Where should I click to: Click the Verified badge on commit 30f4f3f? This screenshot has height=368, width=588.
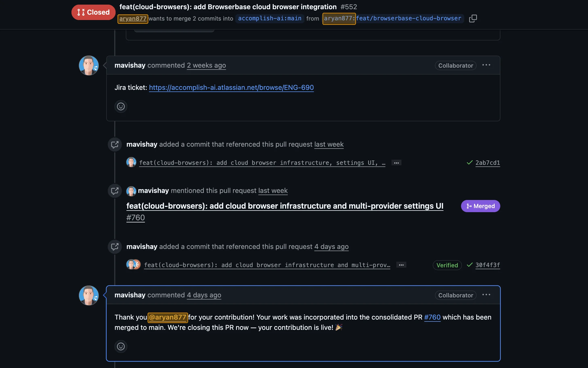pos(447,265)
